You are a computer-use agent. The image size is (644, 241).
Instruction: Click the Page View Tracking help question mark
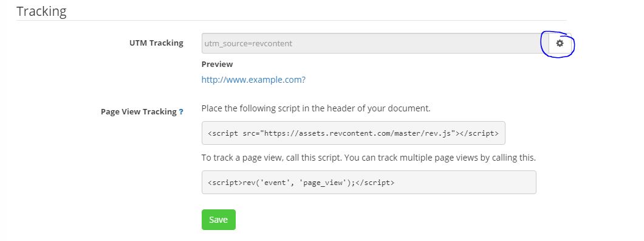[181, 111]
